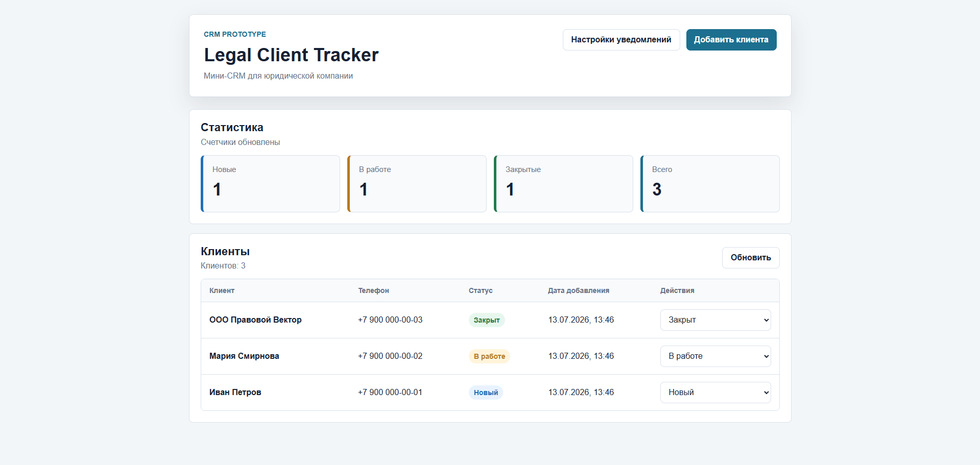Screen dimensions: 980x465
Task: Click the blue Новый status badge
Action: (x=486, y=393)
